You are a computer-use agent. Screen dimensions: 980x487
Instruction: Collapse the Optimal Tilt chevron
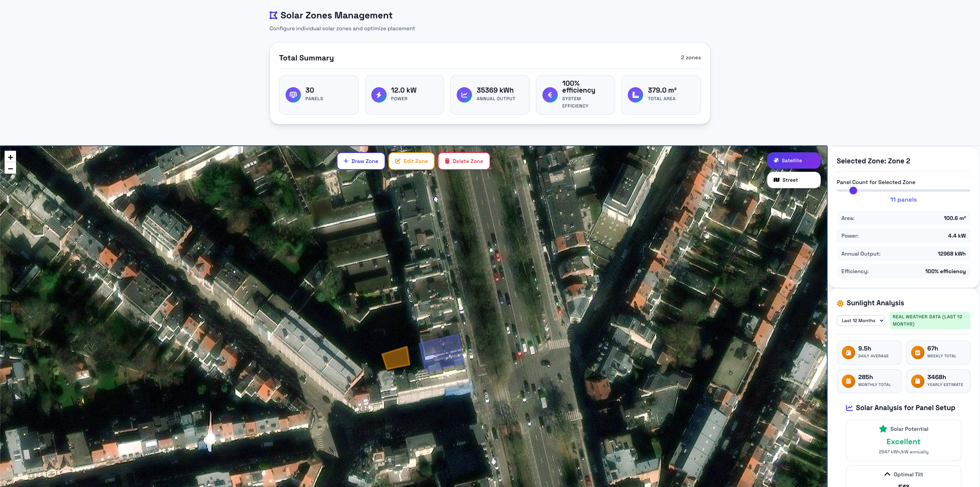tap(887, 474)
